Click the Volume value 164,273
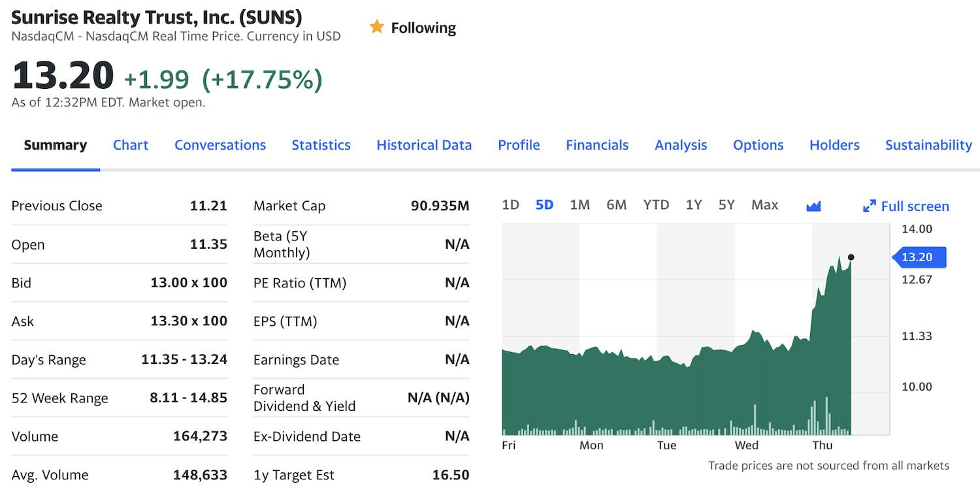Screen dimensions: 980x501 click(200, 436)
